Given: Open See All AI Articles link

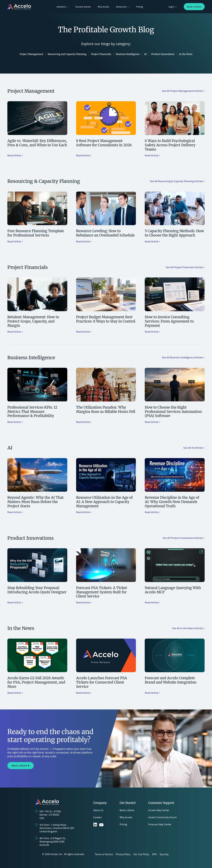Looking at the screenshot, I should (194, 448).
